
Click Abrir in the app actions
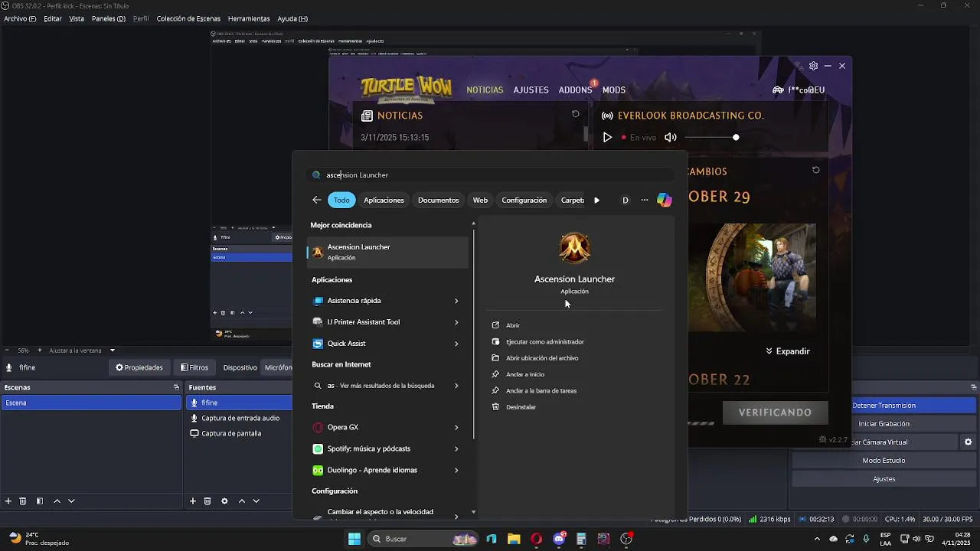[512, 325]
